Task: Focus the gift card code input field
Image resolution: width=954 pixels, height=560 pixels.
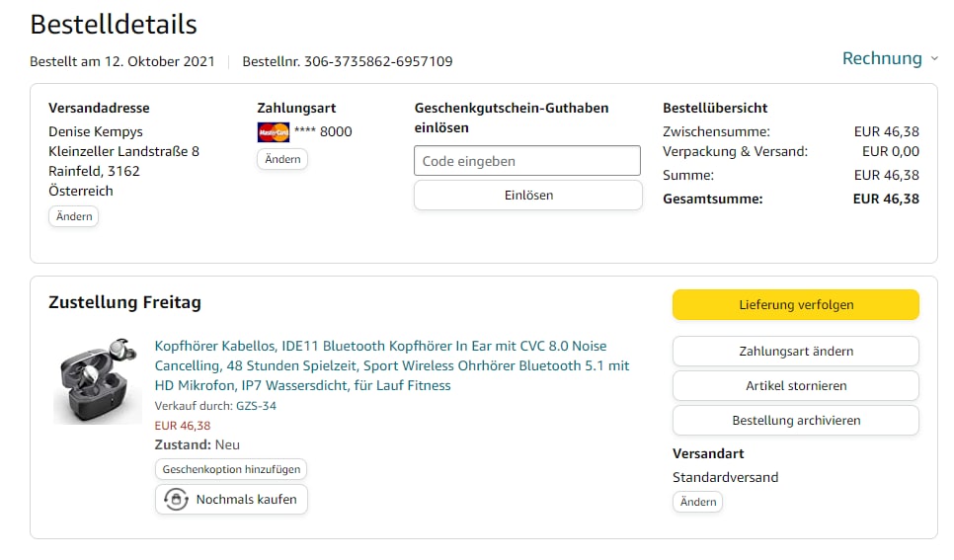Action: click(527, 161)
